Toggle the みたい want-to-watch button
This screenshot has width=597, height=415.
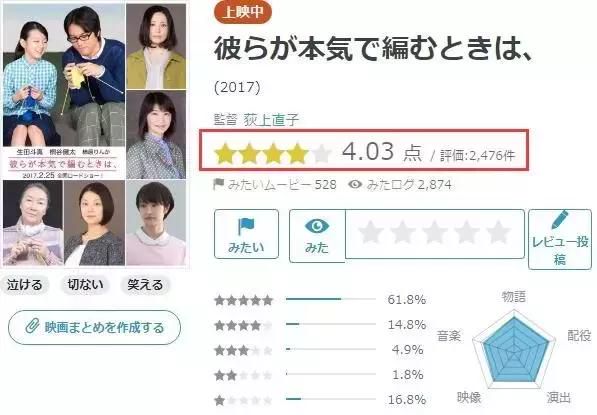click(x=246, y=234)
